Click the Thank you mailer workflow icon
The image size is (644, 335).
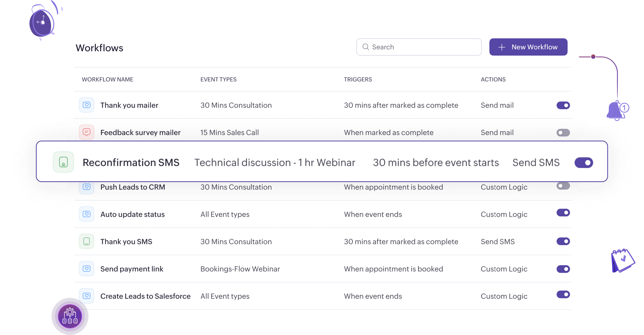point(87,105)
